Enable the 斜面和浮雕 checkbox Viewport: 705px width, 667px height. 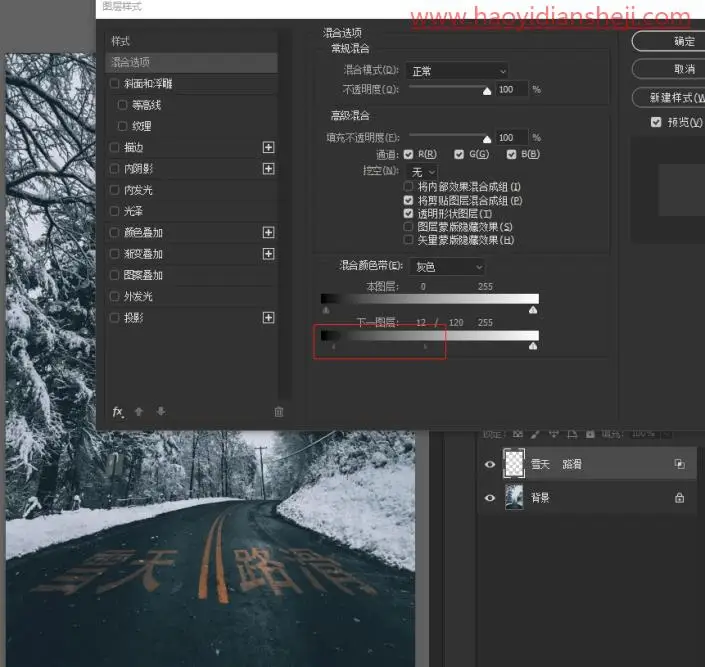114,83
